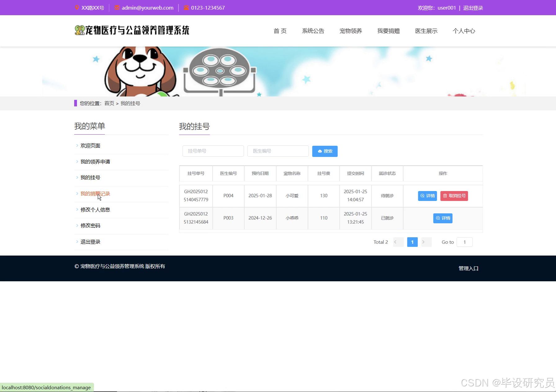
Task: Select 我的挂号 in my menu
Action: click(90, 177)
